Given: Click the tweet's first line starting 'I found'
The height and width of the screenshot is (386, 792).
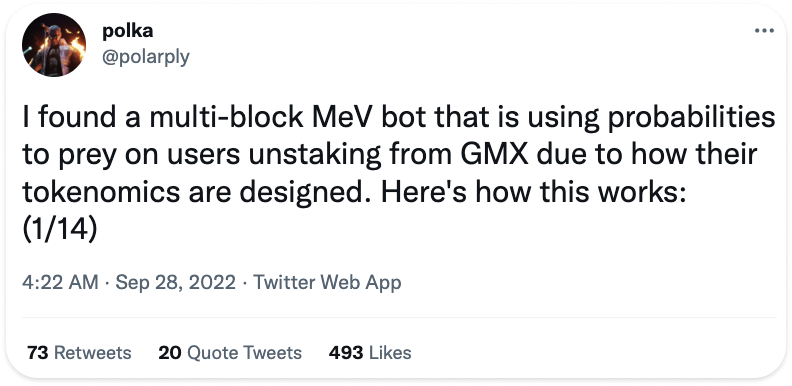Looking at the screenshot, I should (x=399, y=118).
